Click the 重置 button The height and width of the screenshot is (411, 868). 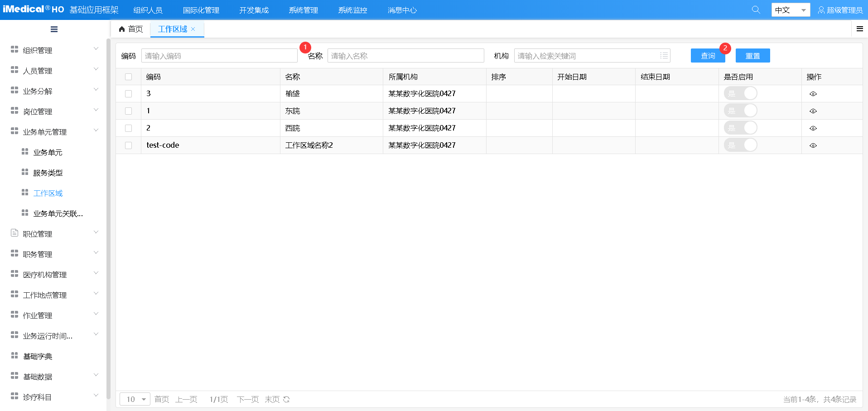pyautogui.click(x=752, y=56)
